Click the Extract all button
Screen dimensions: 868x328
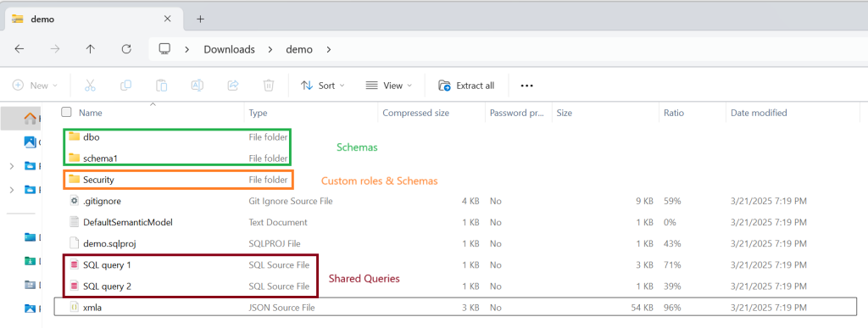(467, 86)
